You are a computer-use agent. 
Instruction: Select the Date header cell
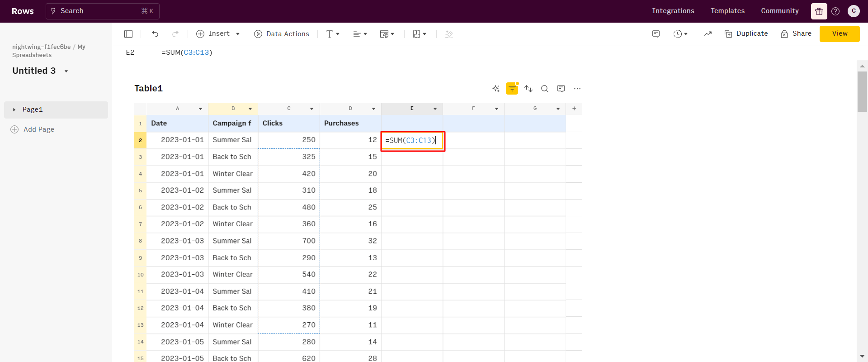pyautogui.click(x=177, y=123)
